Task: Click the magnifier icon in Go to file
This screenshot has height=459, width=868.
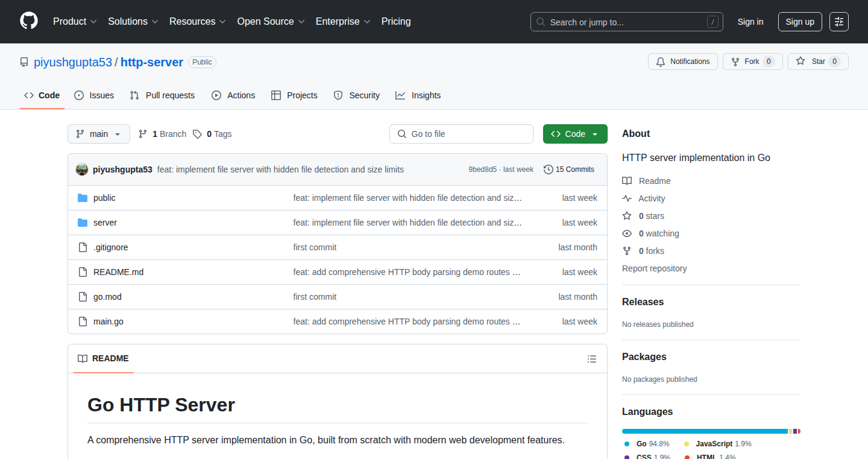Action: pos(402,134)
